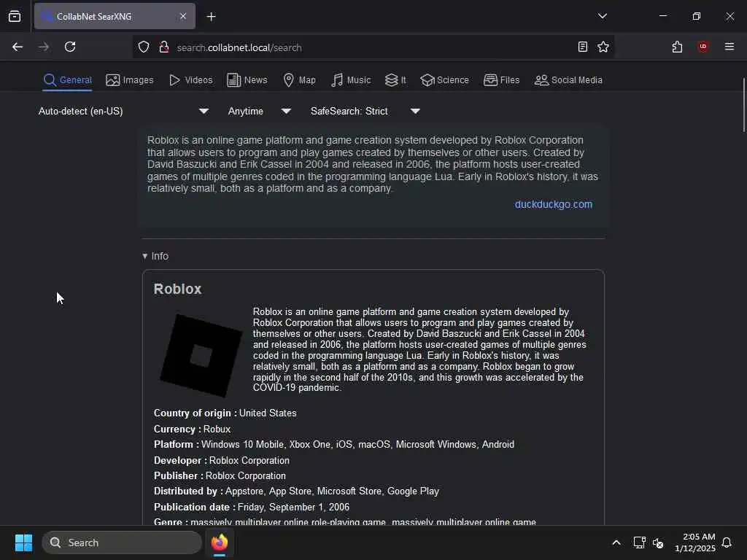This screenshot has height=560, width=747.
Task: Click the taskbar Search box
Action: click(122, 542)
